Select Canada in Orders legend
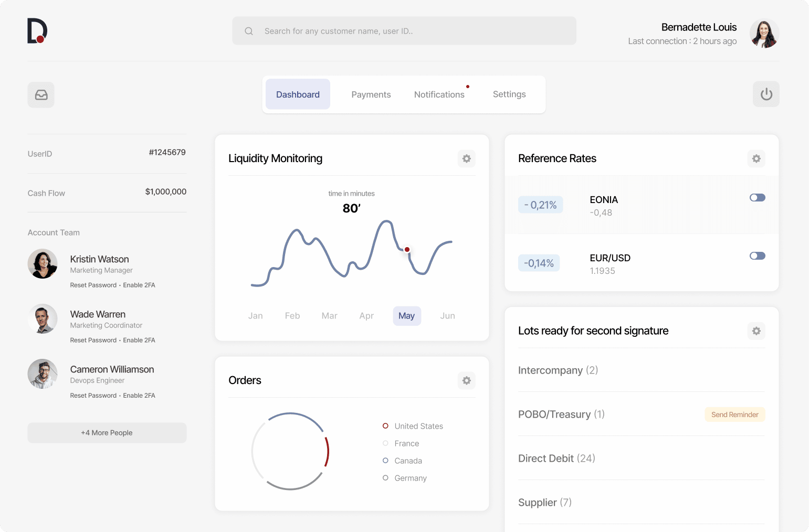This screenshot has width=809, height=532. 403,461
